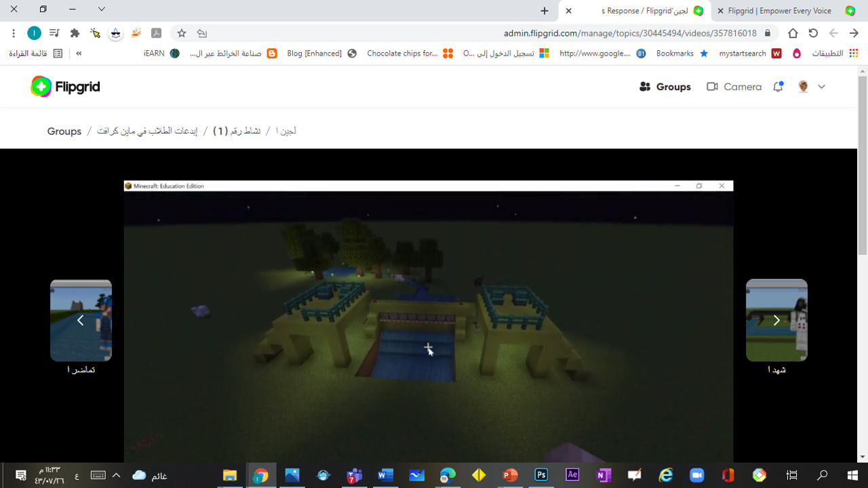Open the صناعة الخرائط bookmark
This screenshot has height=488, width=868.
pyautogui.click(x=233, y=54)
